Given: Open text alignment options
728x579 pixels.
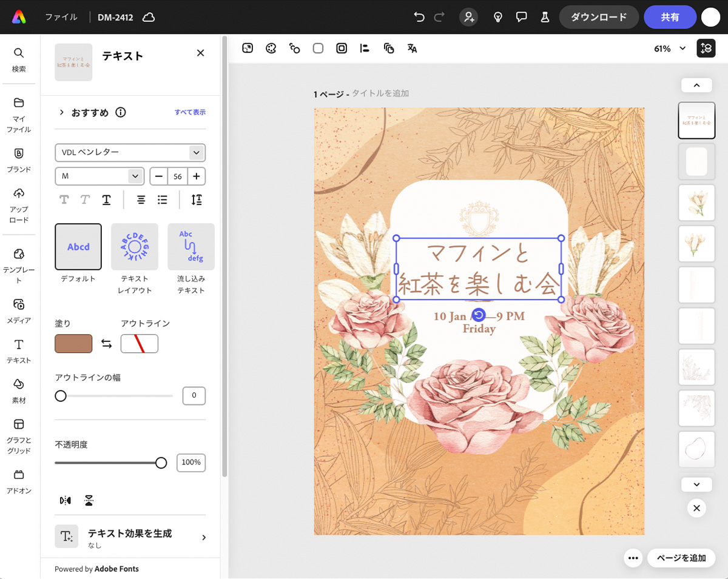Looking at the screenshot, I should pyautogui.click(x=141, y=199).
